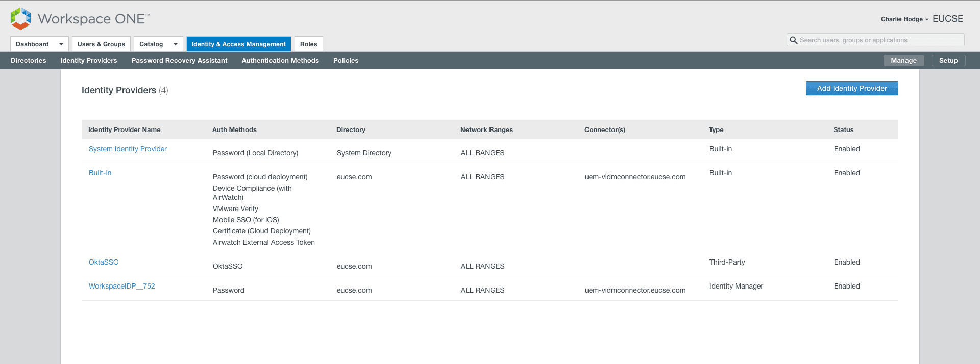
Task: Click the type cell in Built-in row
Action: click(x=721, y=173)
